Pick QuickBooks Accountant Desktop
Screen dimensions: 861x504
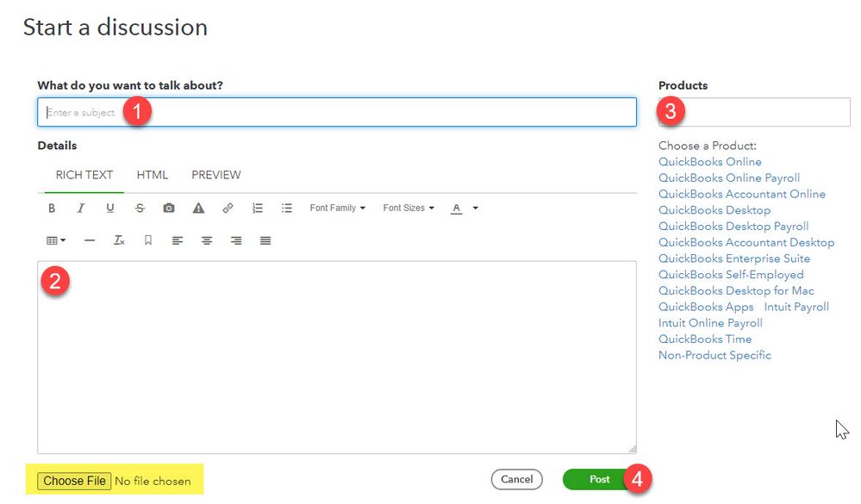[746, 242]
